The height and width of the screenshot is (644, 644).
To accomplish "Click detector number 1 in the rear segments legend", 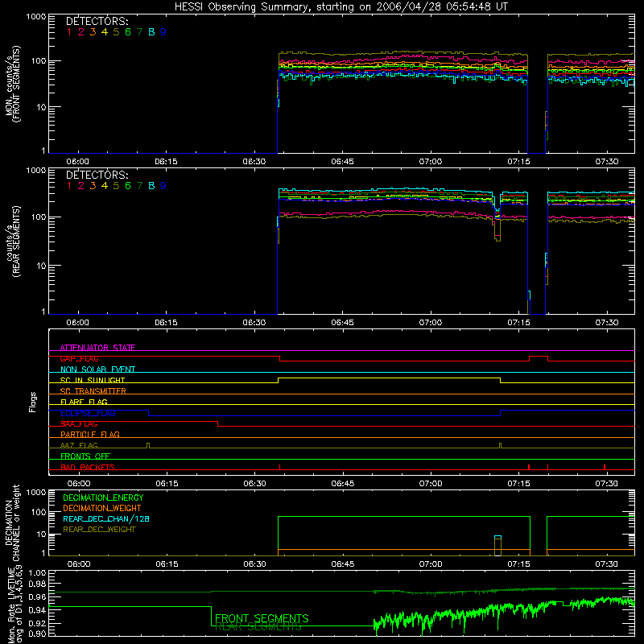I will [69, 186].
